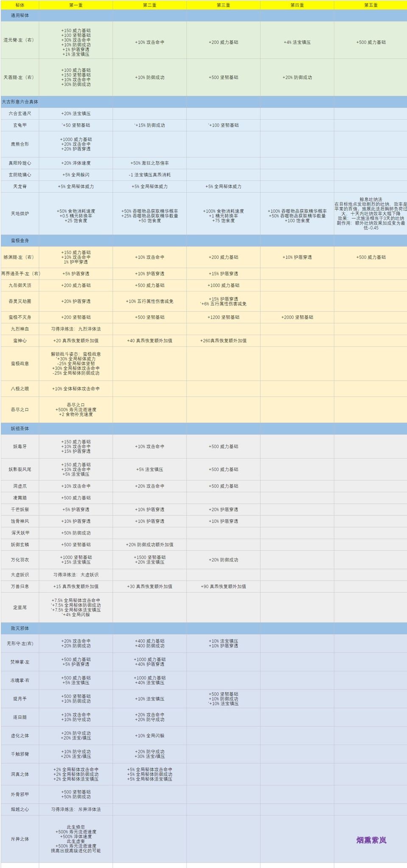This screenshot has height=868, width=407.
Task: Click the 天盾腿·左（右） row name
Action: coord(20,78)
